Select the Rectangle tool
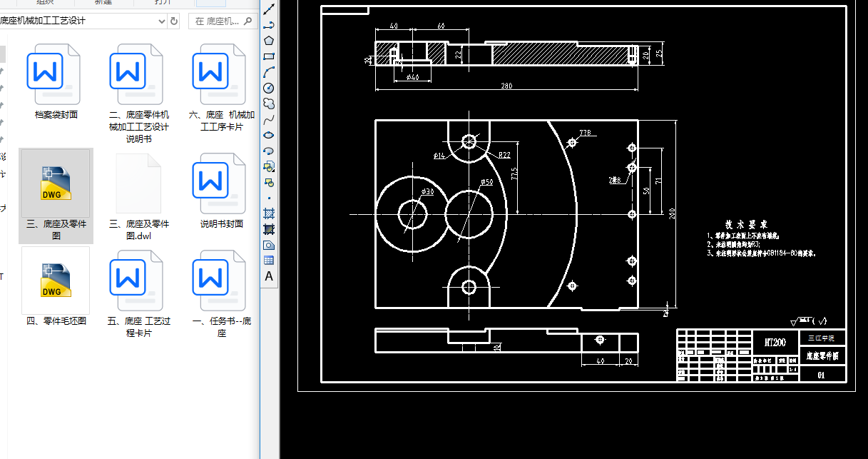 click(x=269, y=56)
